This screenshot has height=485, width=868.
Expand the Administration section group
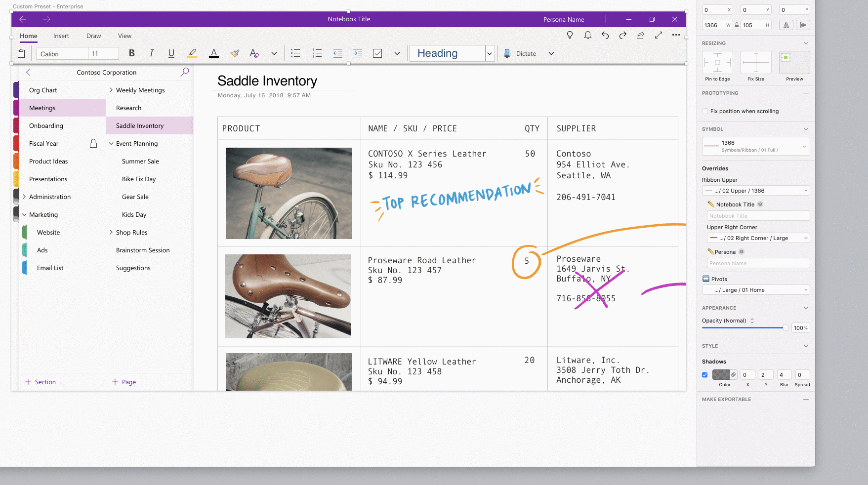[x=24, y=197]
